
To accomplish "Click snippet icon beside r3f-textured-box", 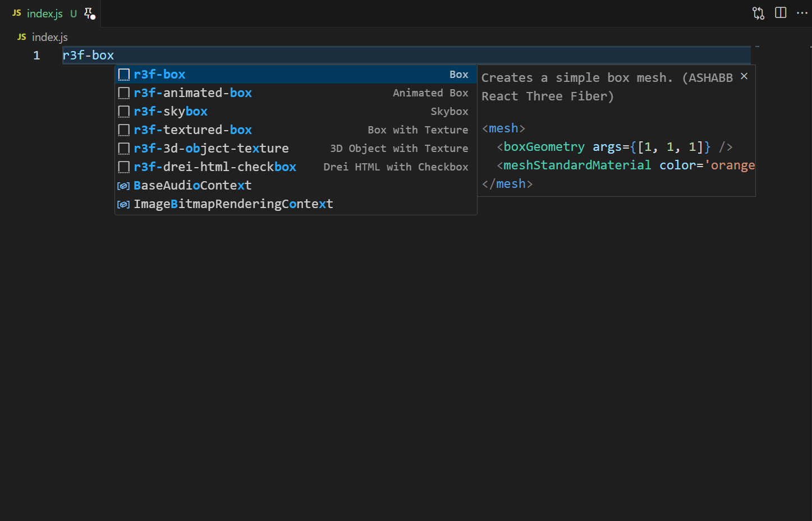I will pos(124,130).
